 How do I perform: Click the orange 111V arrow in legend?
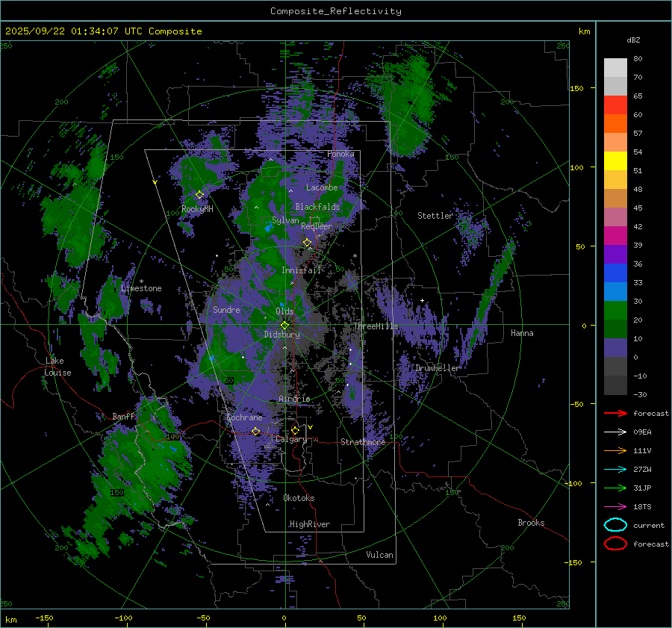pos(615,450)
